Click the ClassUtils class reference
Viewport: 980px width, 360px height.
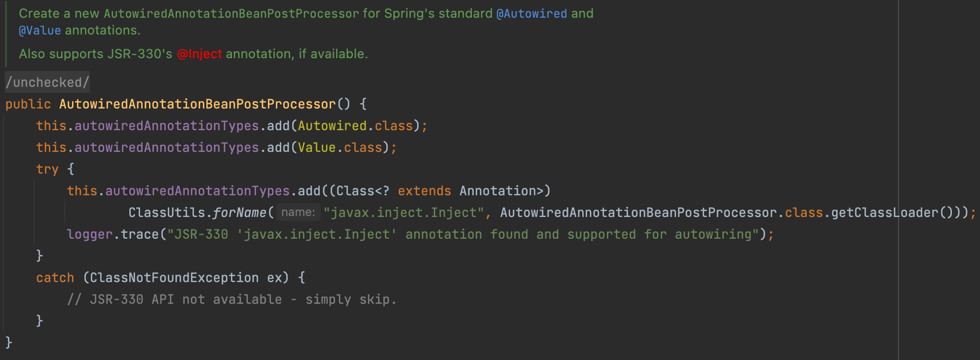click(167, 213)
